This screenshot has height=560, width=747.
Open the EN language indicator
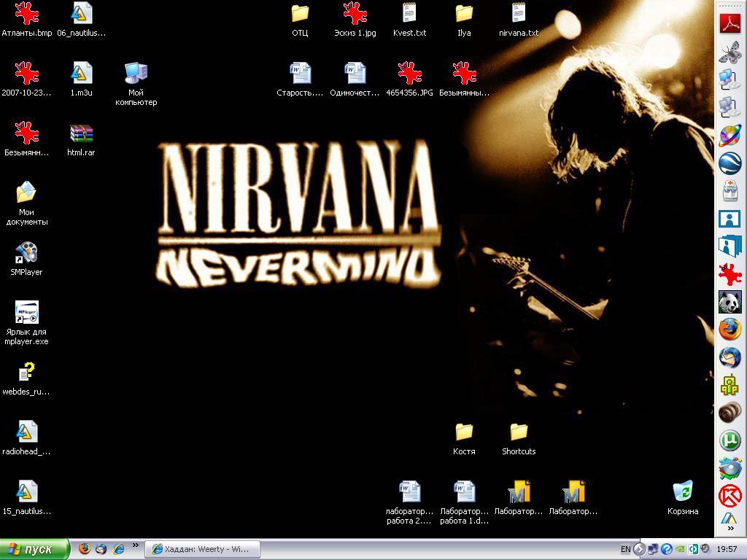(625, 549)
